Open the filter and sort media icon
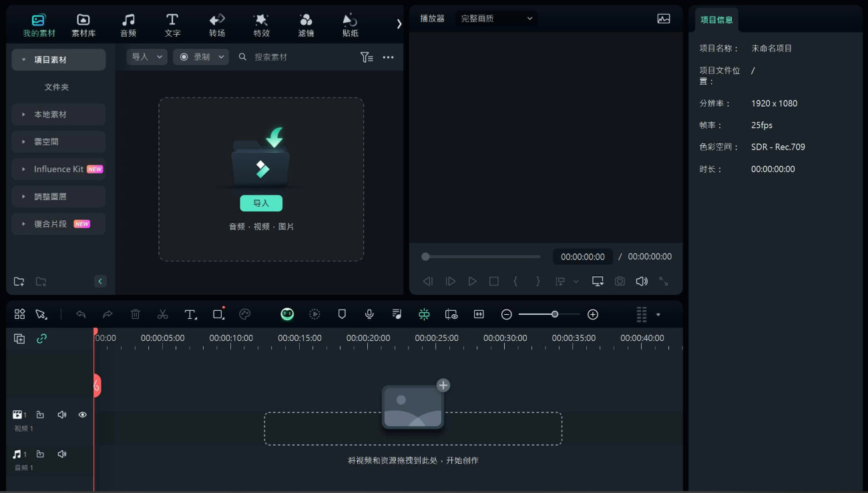This screenshot has width=868, height=493. [x=366, y=57]
